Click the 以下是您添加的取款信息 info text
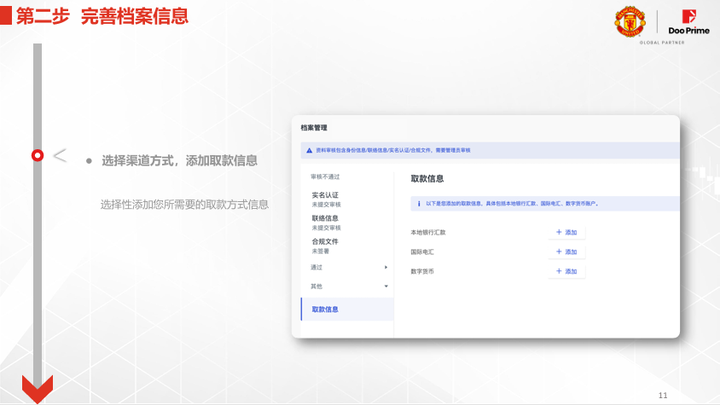The width and height of the screenshot is (720, 405). (512, 203)
